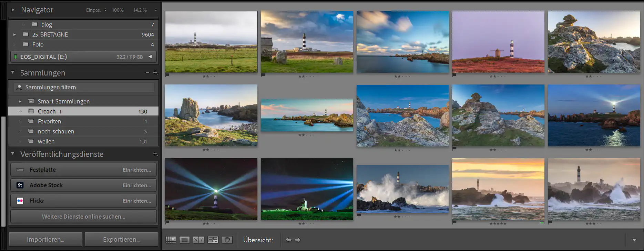The width and height of the screenshot is (644, 251).
Task: Go to next photo with right arrow
Action: [298, 240]
